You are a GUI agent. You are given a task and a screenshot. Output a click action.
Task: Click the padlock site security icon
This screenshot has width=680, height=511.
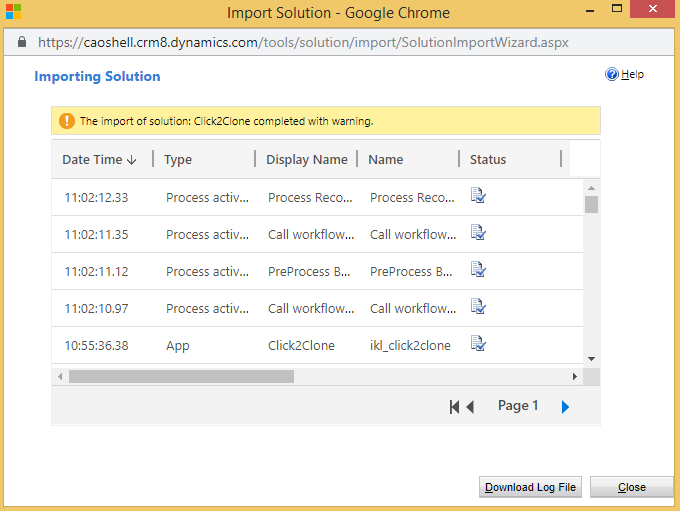click(22, 42)
